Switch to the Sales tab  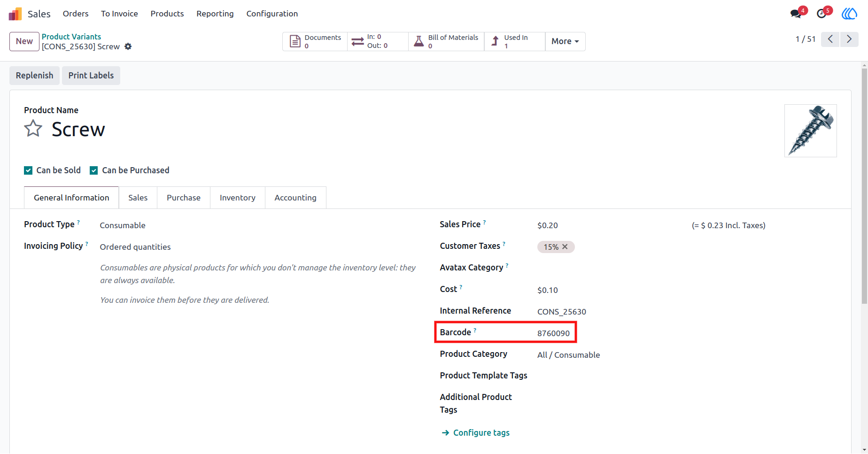coord(138,198)
